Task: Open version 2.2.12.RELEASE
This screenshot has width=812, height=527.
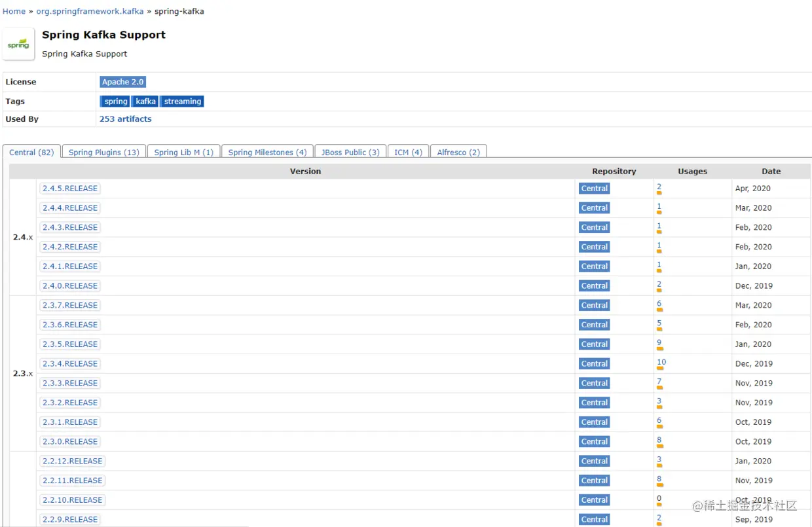Action: click(72, 461)
